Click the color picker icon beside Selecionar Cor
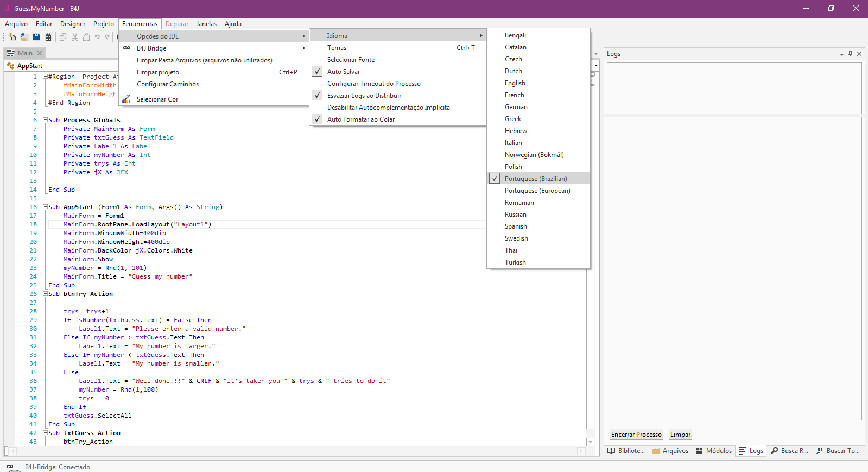The image size is (868, 472). point(126,99)
